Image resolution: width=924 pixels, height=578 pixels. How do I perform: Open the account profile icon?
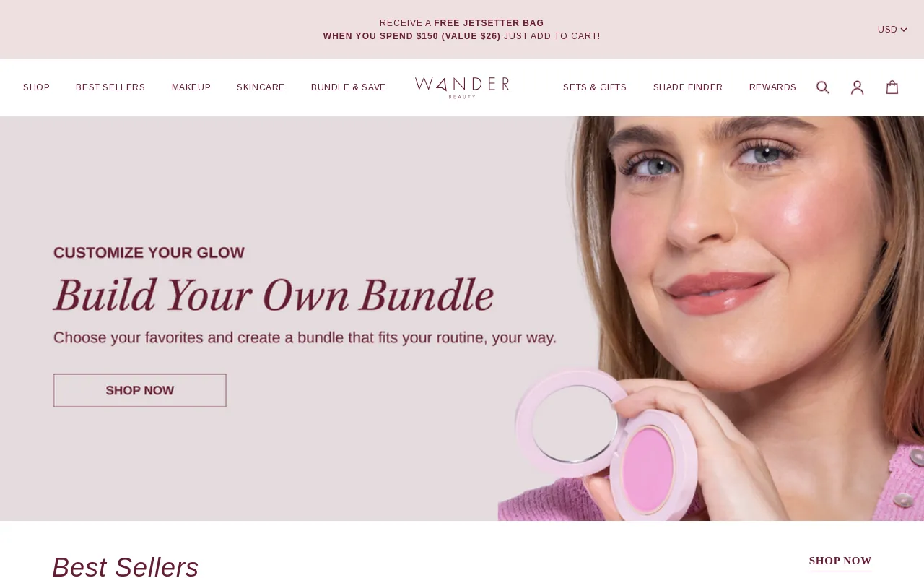pos(857,87)
